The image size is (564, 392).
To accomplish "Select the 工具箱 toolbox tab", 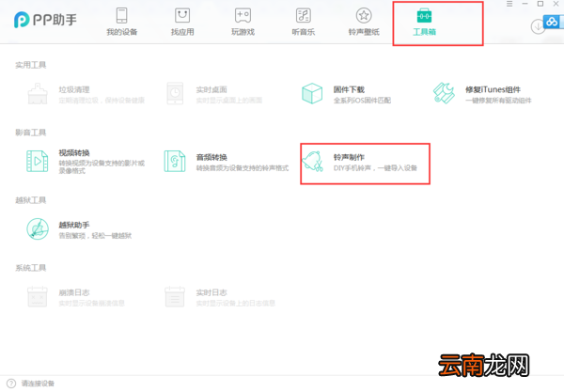I will click(424, 22).
